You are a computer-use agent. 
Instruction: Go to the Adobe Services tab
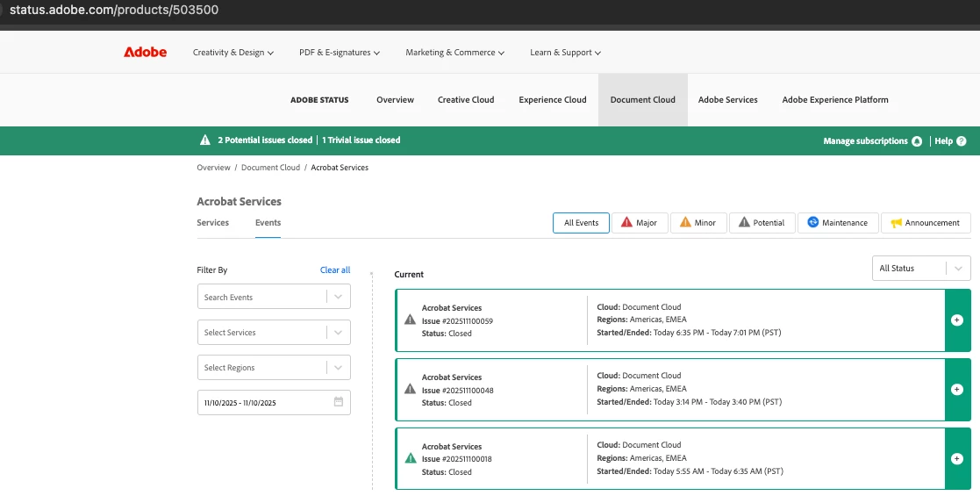click(x=727, y=99)
